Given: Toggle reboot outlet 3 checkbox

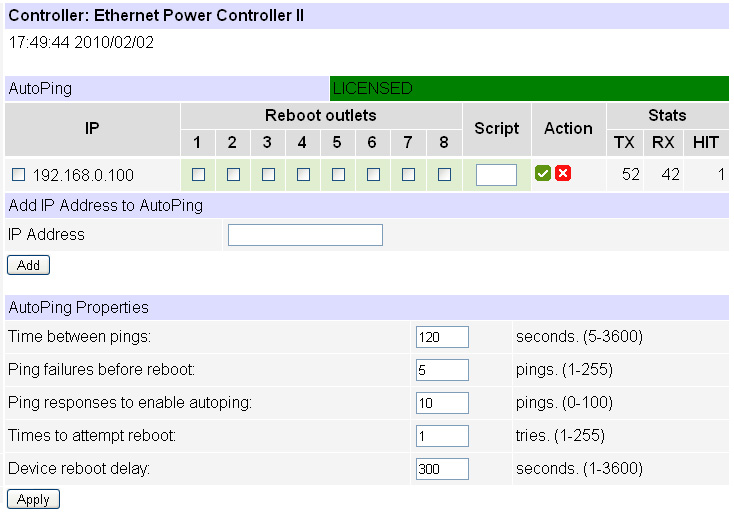Looking at the screenshot, I should [x=268, y=175].
